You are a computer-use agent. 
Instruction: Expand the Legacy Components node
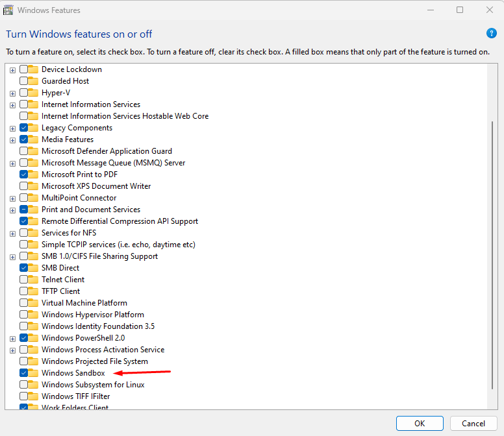coord(12,128)
